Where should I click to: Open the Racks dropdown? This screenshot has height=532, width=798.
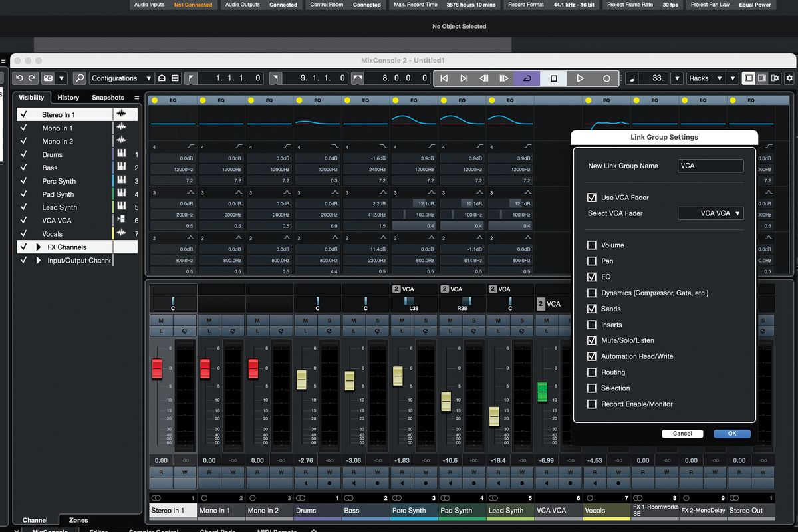(x=705, y=78)
